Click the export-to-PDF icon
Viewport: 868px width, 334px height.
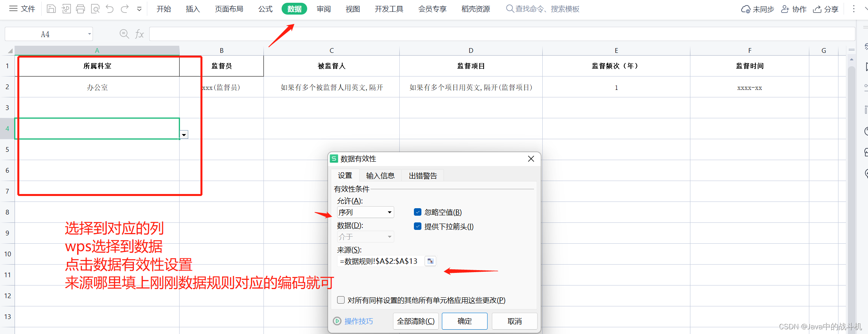tap(66, 9)
